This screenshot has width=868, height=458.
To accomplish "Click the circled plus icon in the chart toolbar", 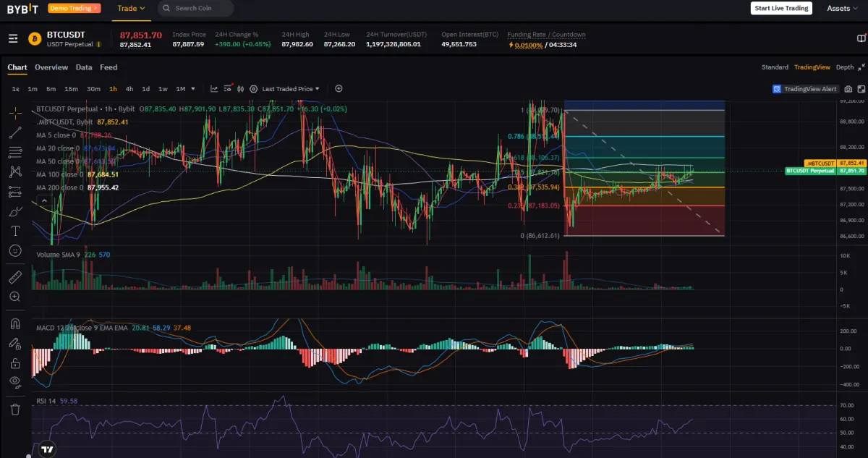I will (339, 89).
